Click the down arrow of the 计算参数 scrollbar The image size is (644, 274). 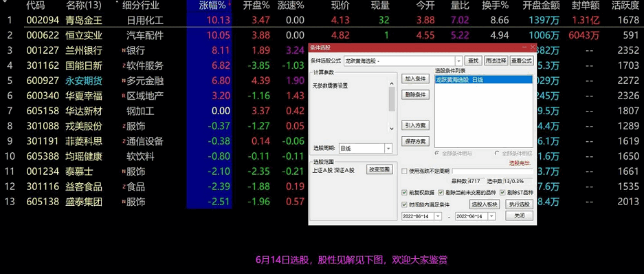[392, 129]
